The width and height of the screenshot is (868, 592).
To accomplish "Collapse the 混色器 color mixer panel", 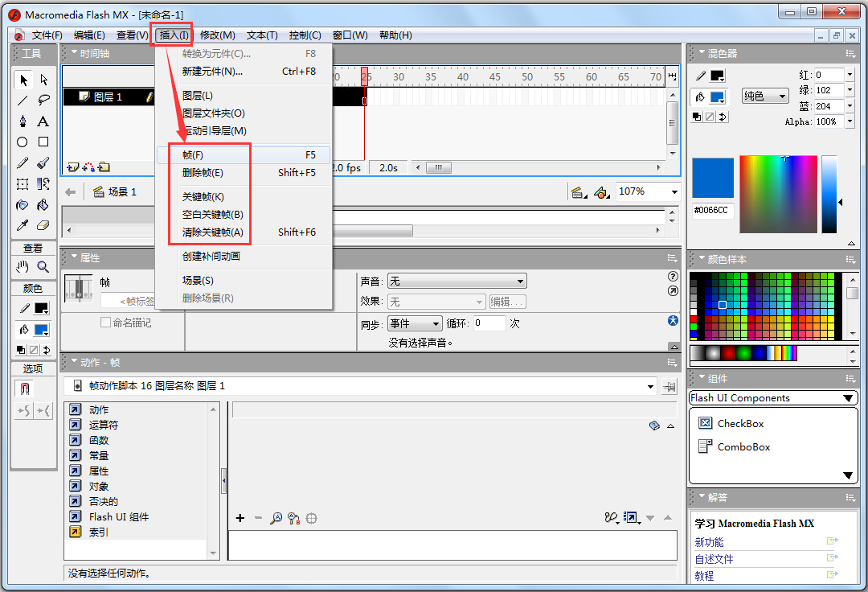I will [x=702, y=52].
